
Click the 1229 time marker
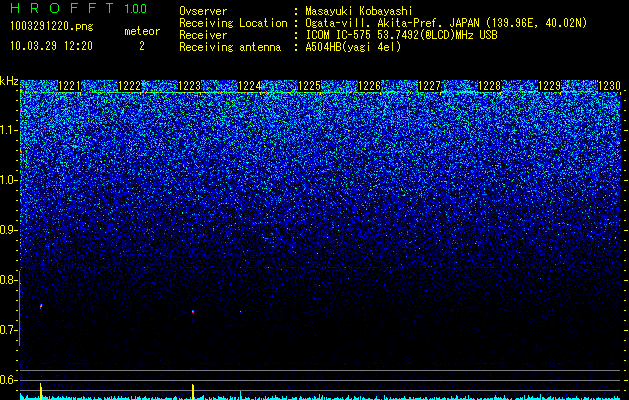[549, 86]
